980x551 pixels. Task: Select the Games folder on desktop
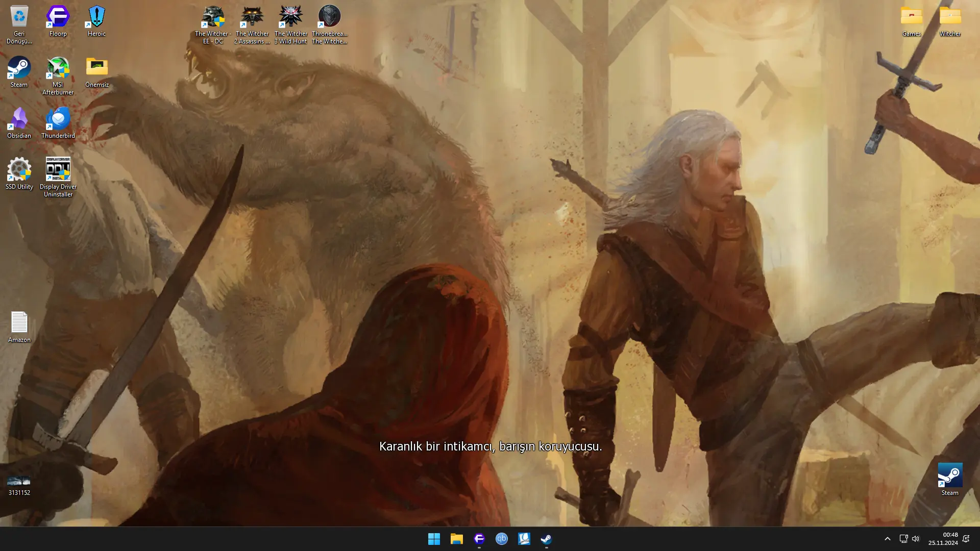[x=911, y=21]
